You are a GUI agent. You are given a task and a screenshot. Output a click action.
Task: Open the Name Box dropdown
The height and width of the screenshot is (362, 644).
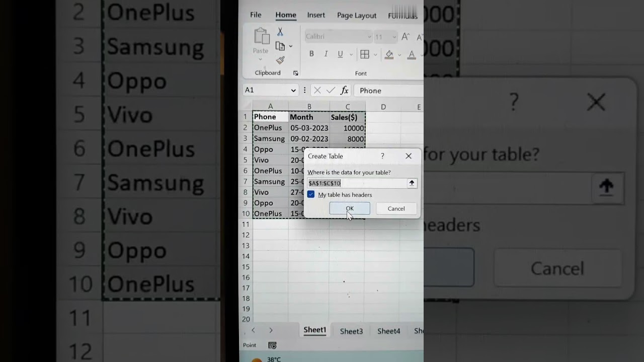pos(293,90)
